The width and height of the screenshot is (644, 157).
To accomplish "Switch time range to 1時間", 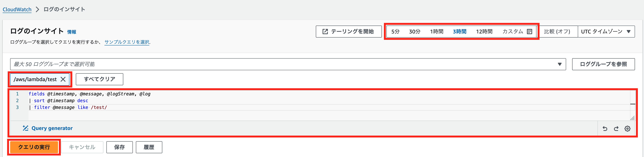I will tap(436, 31).
